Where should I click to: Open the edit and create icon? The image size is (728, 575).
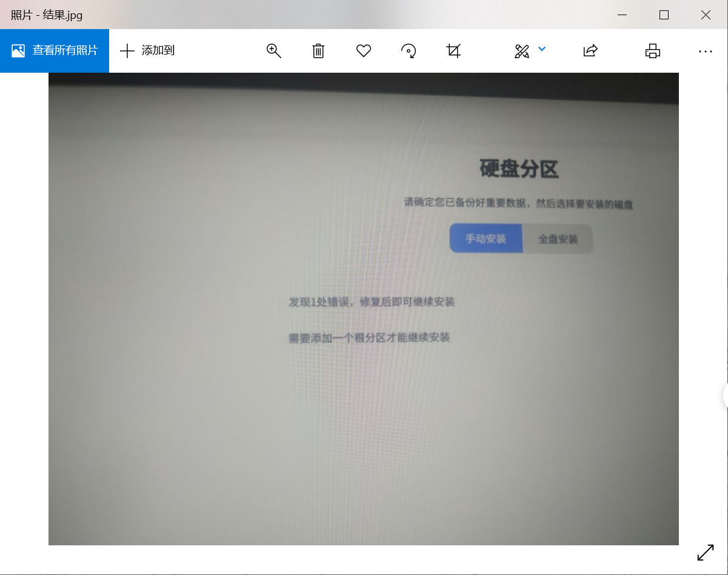click(522, 52)
